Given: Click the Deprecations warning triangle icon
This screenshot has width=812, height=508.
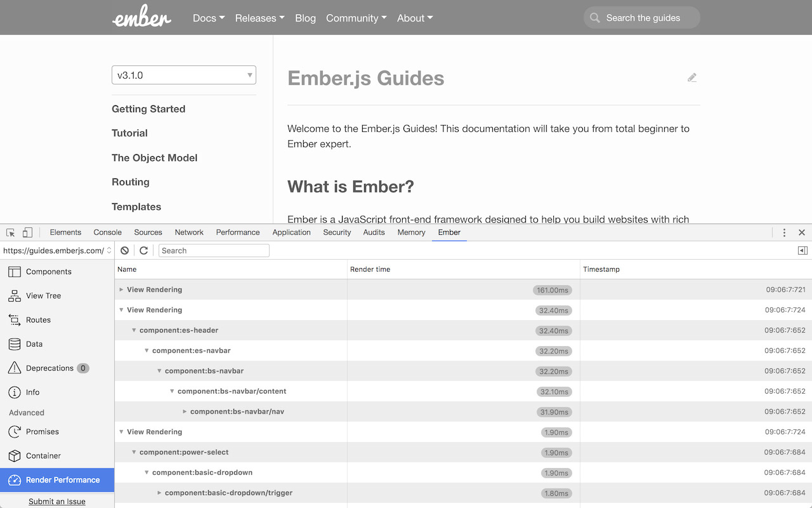Looking at the screenshot, I should (14, 368).
